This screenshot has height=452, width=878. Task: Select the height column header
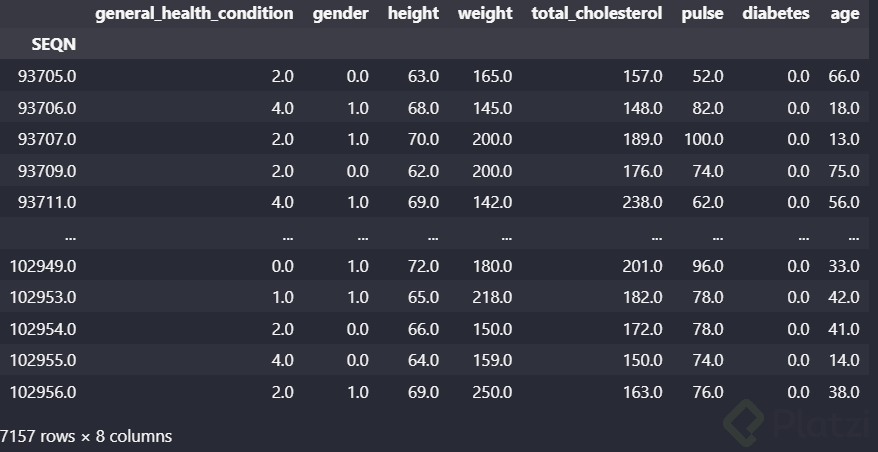(x=413, y=14)
